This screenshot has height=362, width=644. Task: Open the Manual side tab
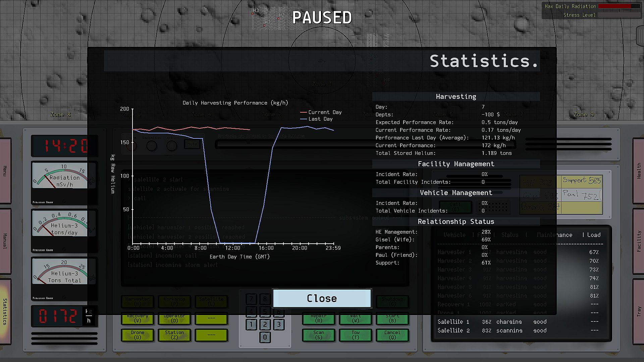point(5,241)
